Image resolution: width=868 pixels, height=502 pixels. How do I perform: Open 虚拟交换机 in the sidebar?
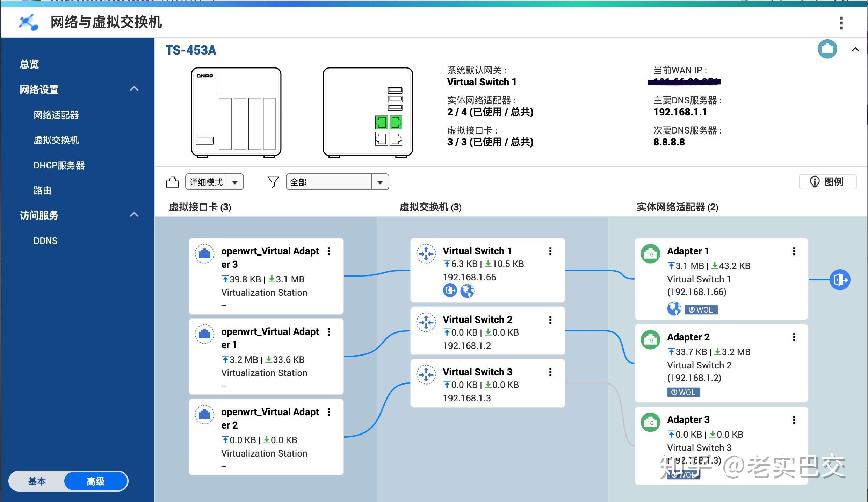(x=56, y=140)
